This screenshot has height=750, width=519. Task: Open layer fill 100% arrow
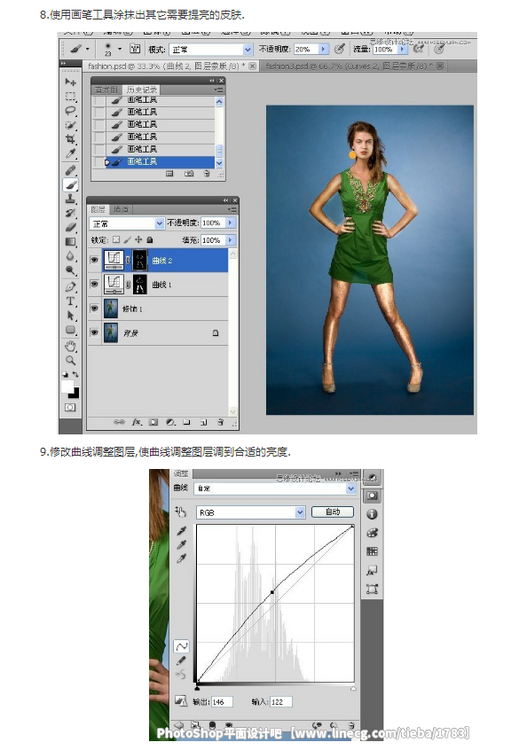tap(231, 240)
